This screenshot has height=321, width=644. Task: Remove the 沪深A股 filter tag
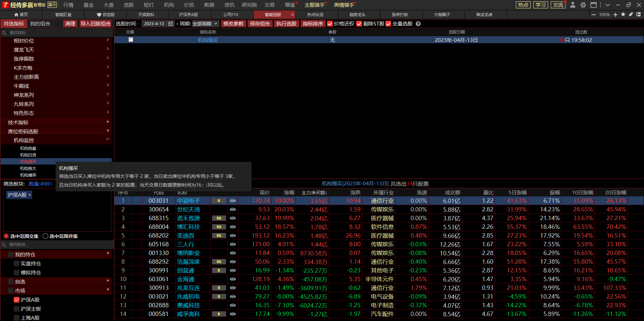(x=30, y=195)
